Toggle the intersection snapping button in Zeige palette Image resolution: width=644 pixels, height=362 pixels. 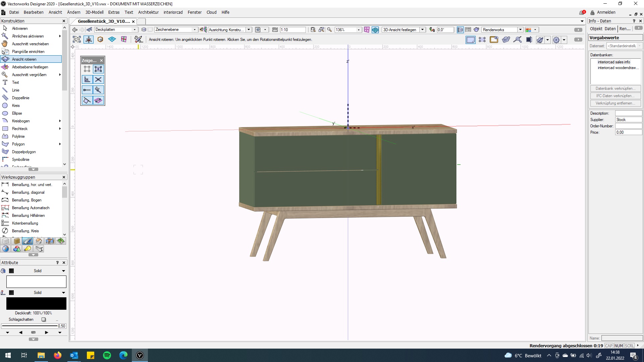tap(98, 79)
